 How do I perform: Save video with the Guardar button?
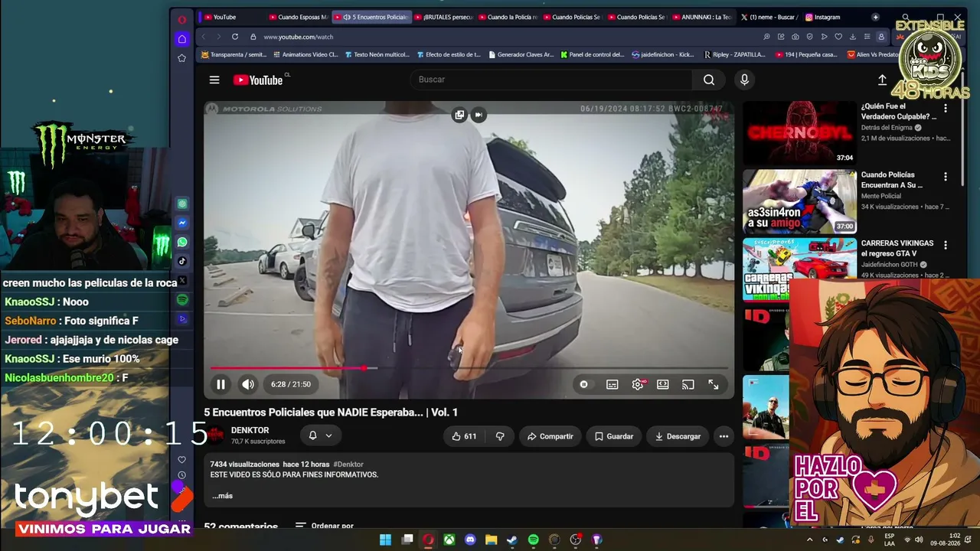(614, 436)
